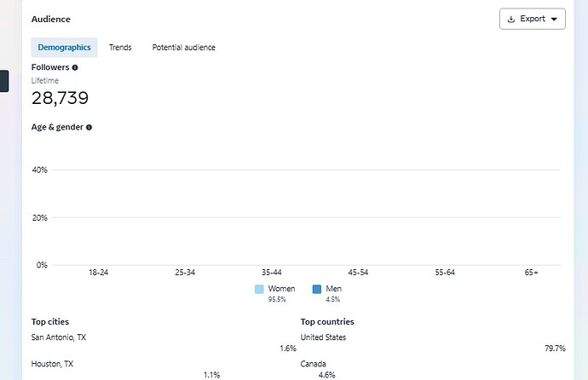The width and height of the screenshot is (588, 380).
Task: Open the Potential audience tab
Action: [184, 48]
